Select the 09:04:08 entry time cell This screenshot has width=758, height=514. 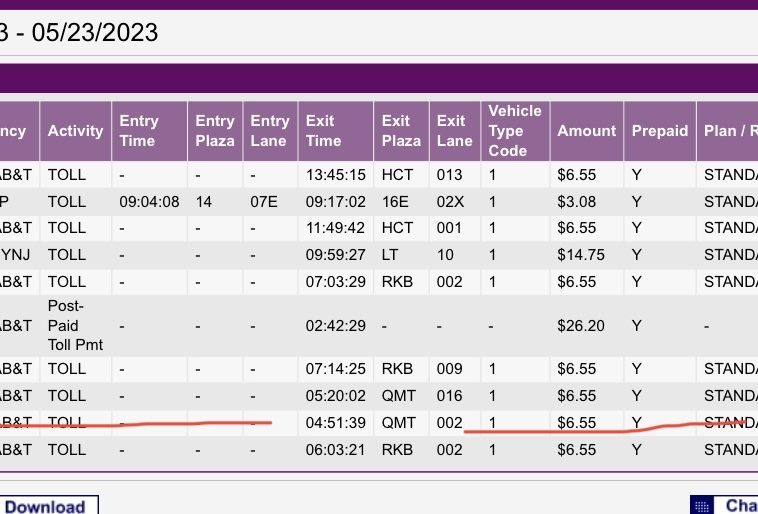(149, 201)
